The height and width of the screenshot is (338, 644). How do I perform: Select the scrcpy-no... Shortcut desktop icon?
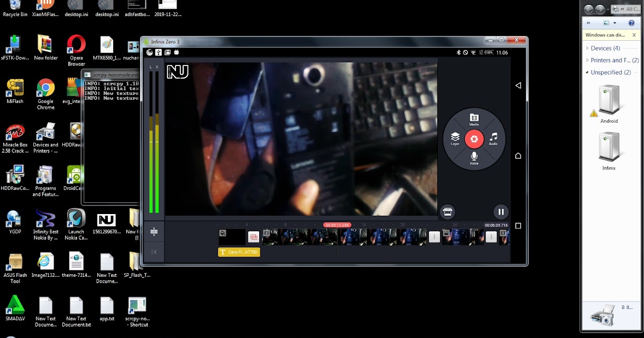137,312
